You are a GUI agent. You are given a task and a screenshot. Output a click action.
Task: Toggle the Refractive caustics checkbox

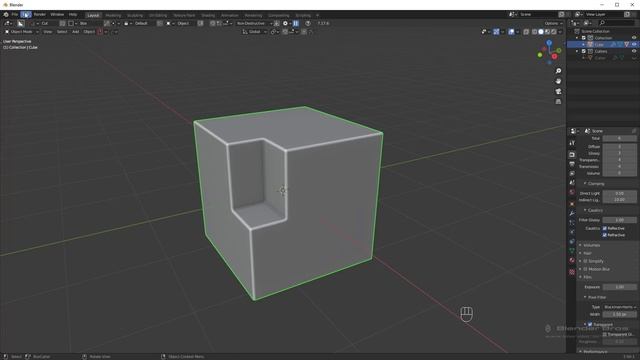click(604, 235)
